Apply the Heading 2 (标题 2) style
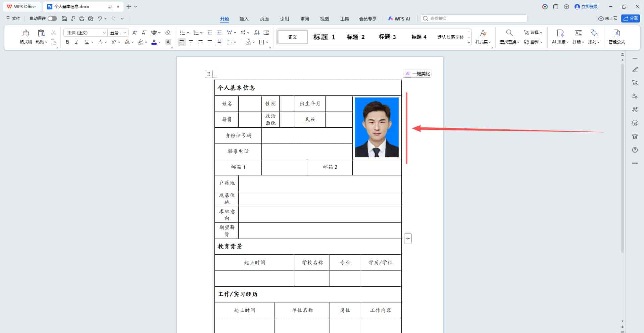Viewport: 644px width, 333px height. click(356, 37)
